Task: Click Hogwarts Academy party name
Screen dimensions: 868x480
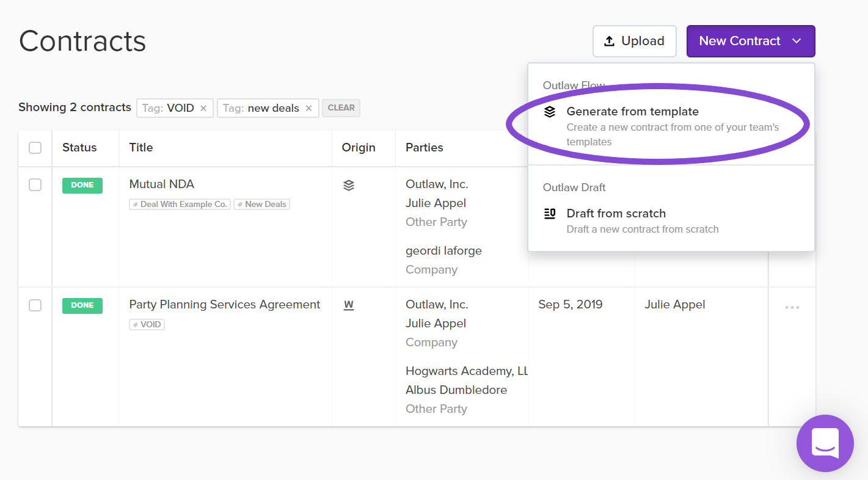Action: click(x=467, y=371)
